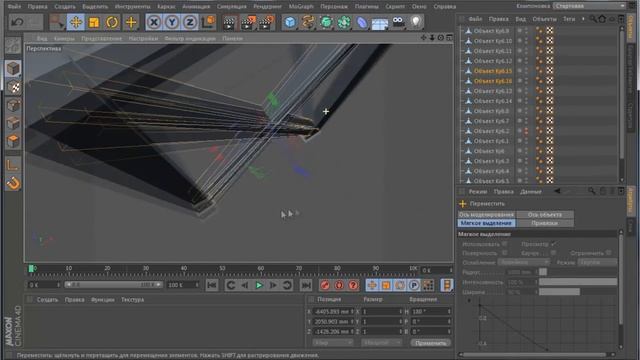Select the Rotate tool icon
The image size is (640, 360).
[112, 22]
